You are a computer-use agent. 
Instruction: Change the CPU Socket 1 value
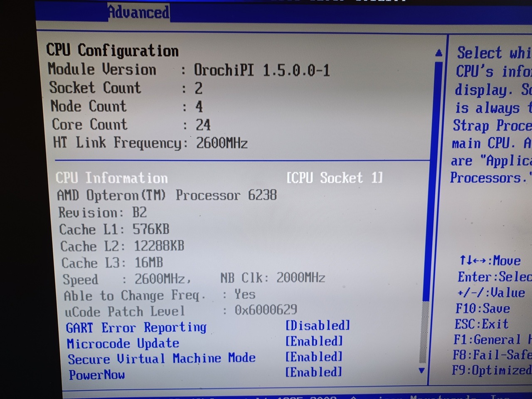334,178
